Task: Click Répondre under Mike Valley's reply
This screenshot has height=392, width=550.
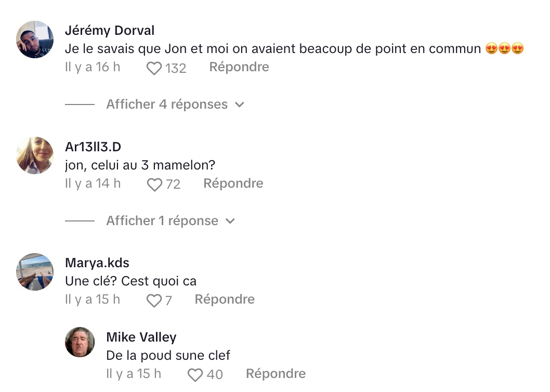Action: coord(276,373)
